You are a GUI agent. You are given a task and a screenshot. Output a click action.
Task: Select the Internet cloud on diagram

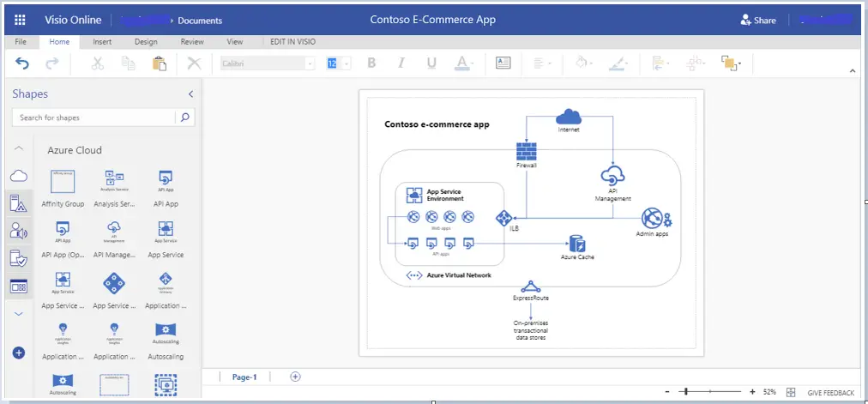(568, 118)
